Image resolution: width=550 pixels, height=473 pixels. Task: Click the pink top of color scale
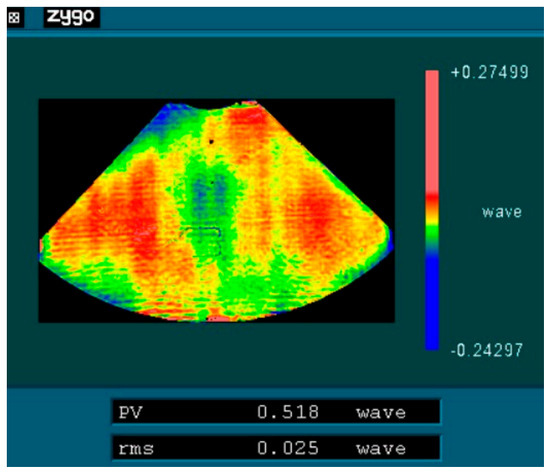[x=432, y=132]
